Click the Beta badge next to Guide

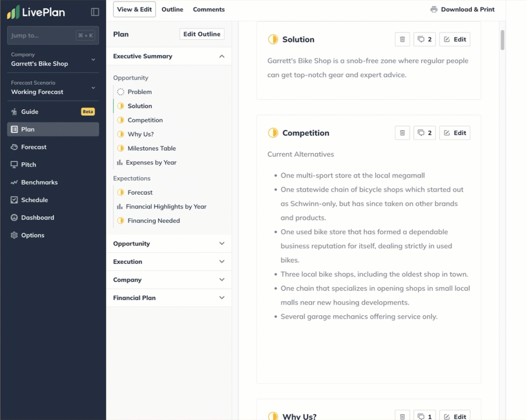click(x=88, y=111)
